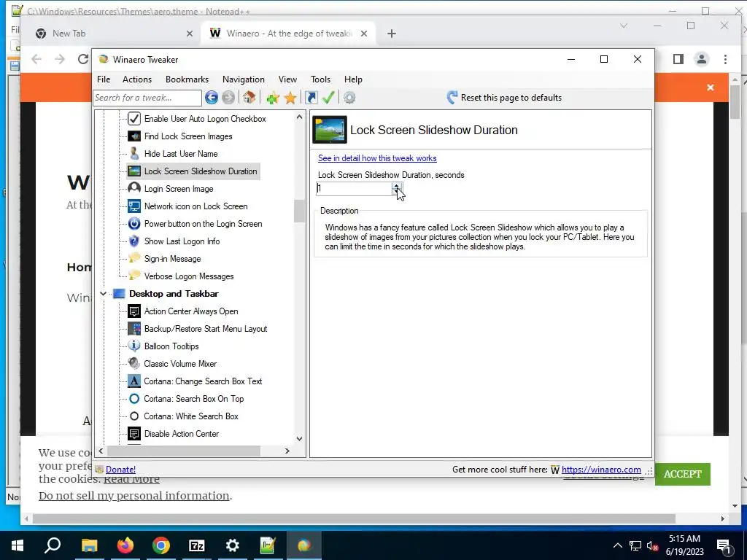Open notification center in taskbar

pyautogui.click(x=724, y=546)
